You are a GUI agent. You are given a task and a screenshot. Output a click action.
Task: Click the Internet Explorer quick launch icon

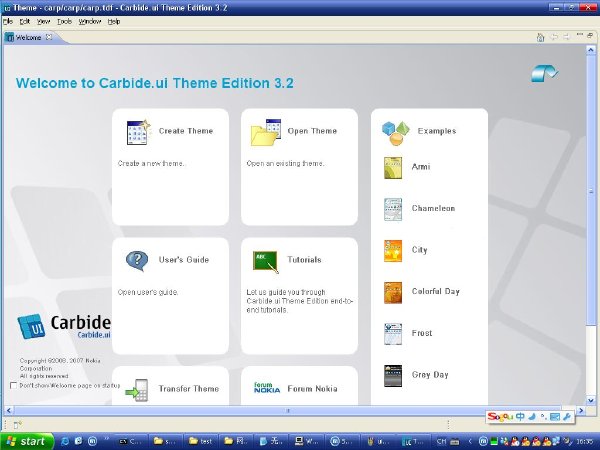click(x=65, y=441)
